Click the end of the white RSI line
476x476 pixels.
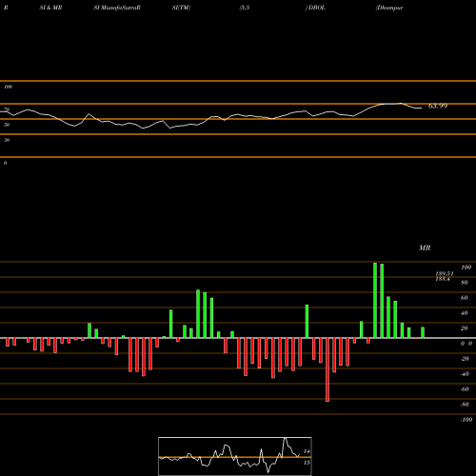pos(422,109)
